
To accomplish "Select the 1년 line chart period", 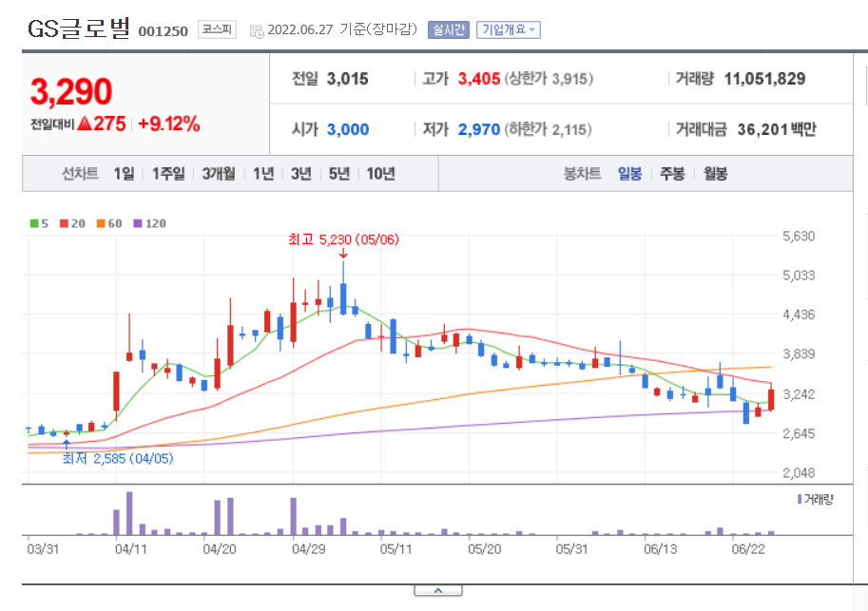I will 263,174.
